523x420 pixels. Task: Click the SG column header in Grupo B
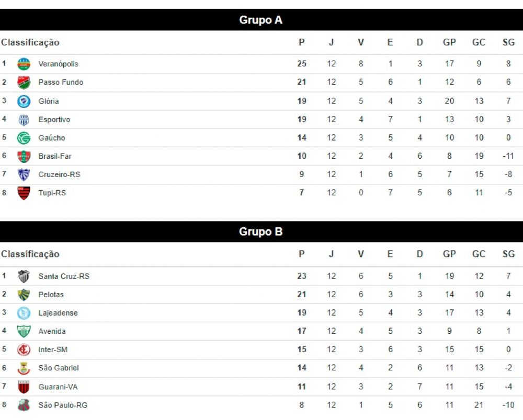tap(508, 254)
